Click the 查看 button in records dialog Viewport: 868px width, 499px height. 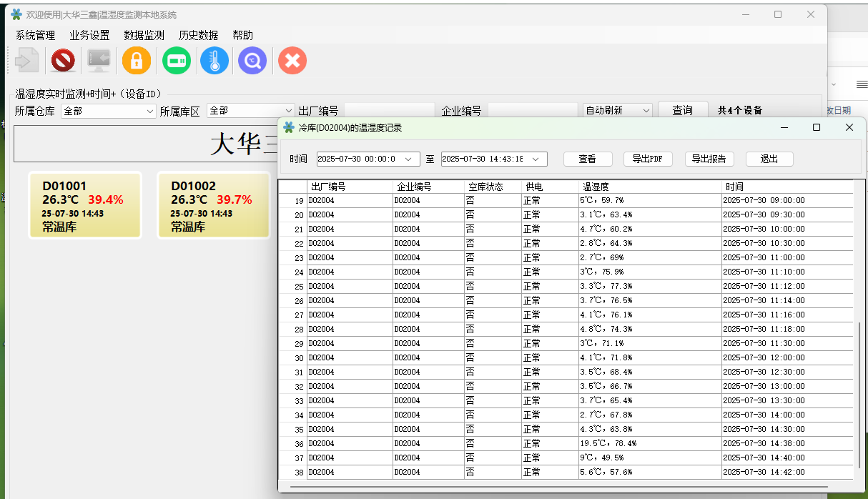[586, 159]
